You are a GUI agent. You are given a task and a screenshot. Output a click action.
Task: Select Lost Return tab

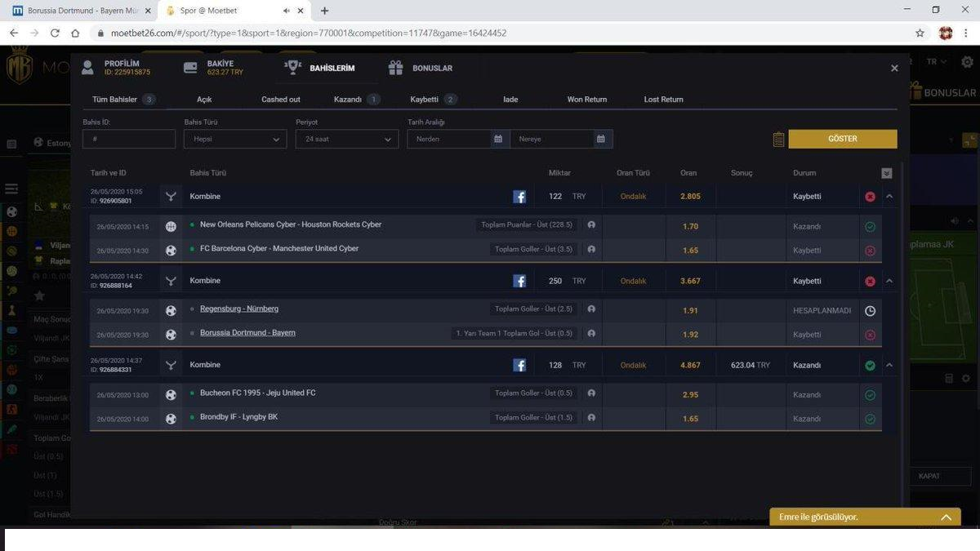(663, 100)
